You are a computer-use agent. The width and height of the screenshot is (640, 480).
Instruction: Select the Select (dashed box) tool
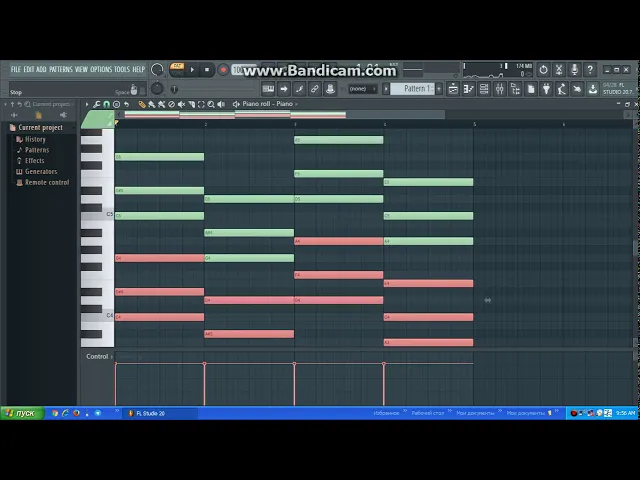(201, 104)
